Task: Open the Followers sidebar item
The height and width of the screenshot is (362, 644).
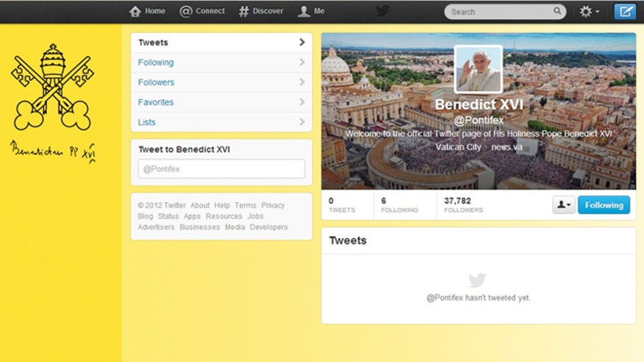Action: pos(221,82)
